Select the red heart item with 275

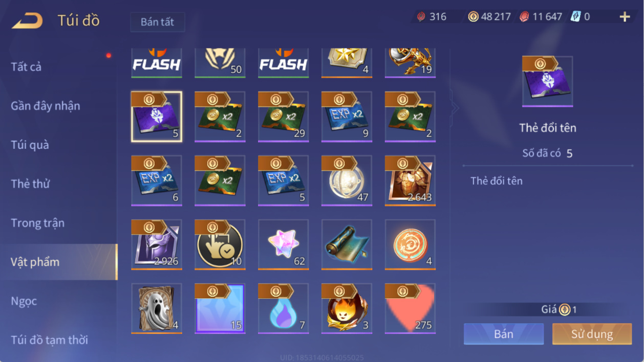411,308
